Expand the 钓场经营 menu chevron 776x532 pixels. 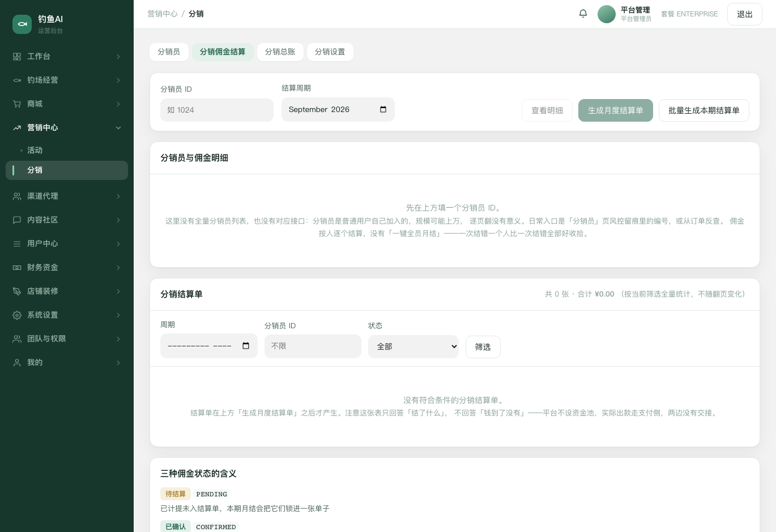tap(118, 80)
